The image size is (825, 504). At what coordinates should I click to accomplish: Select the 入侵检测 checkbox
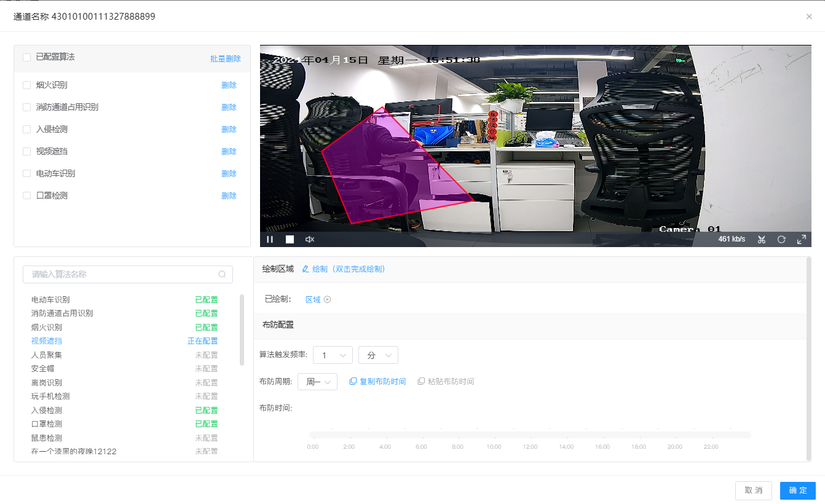(x=26, y=130)
